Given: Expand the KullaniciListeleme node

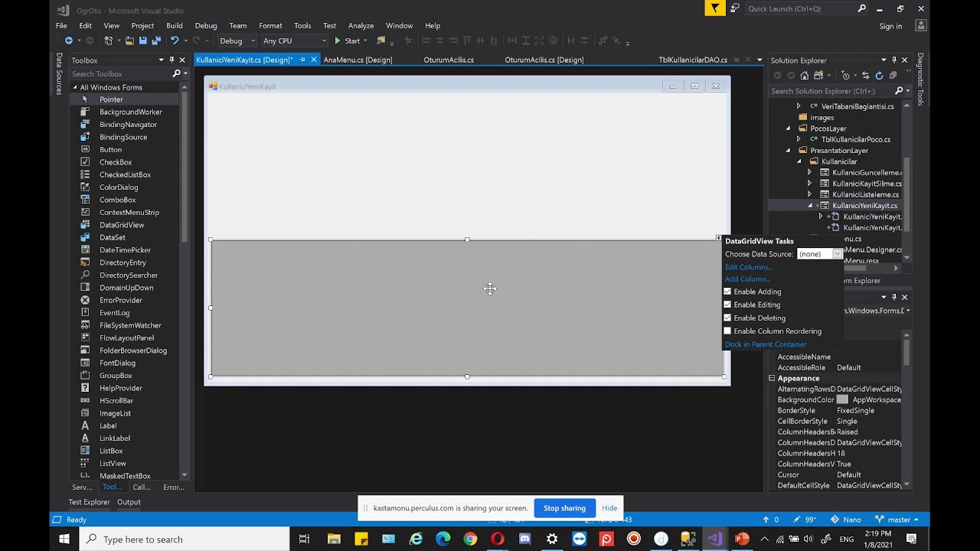Looking at the screenshot, I should [809, 194].
